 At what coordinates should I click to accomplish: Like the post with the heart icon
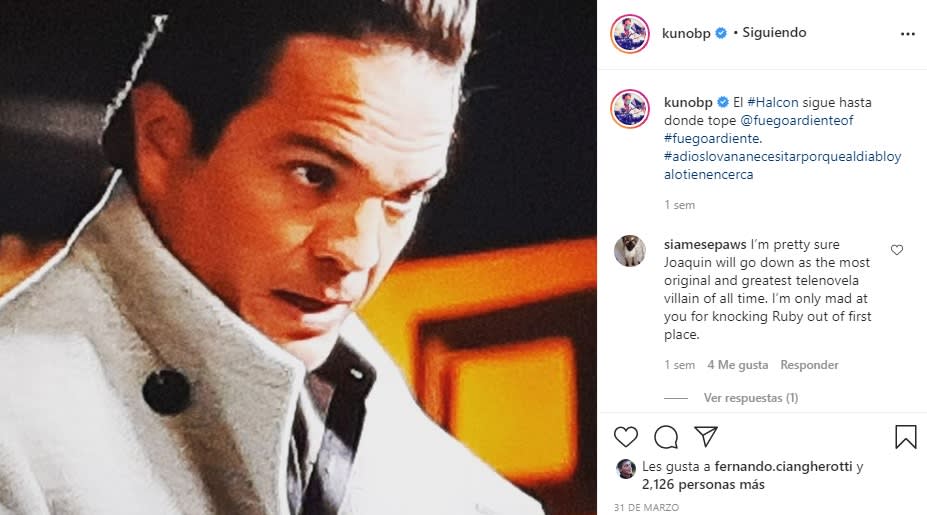coord(626,437)
